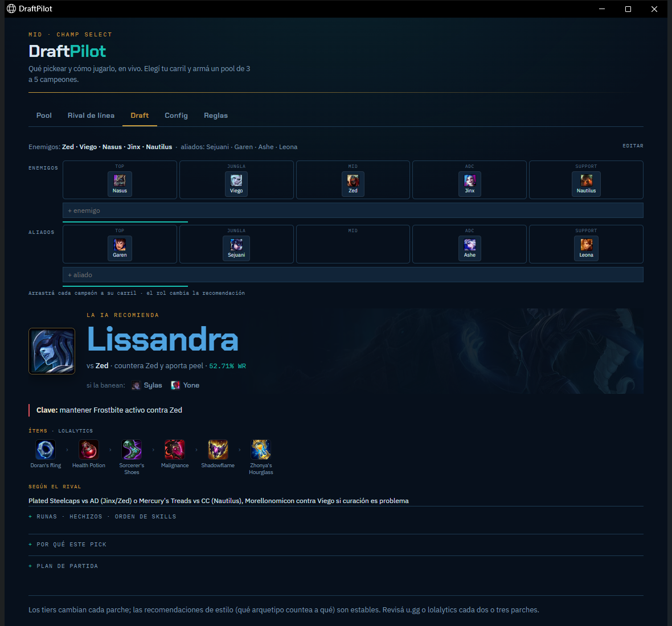Click the EDITAR link
This screenshot has height=626, width=672.
tap(633, 146)
